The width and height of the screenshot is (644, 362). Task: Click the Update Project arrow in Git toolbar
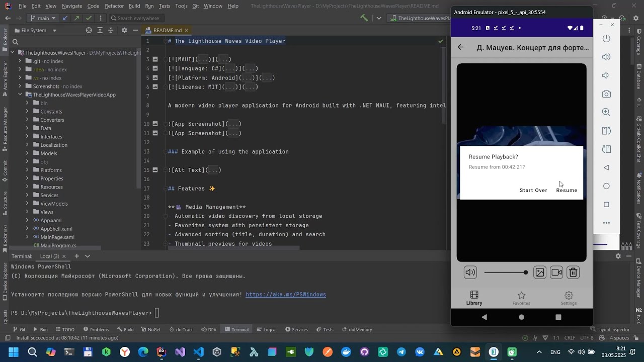[x=65, y=18]
